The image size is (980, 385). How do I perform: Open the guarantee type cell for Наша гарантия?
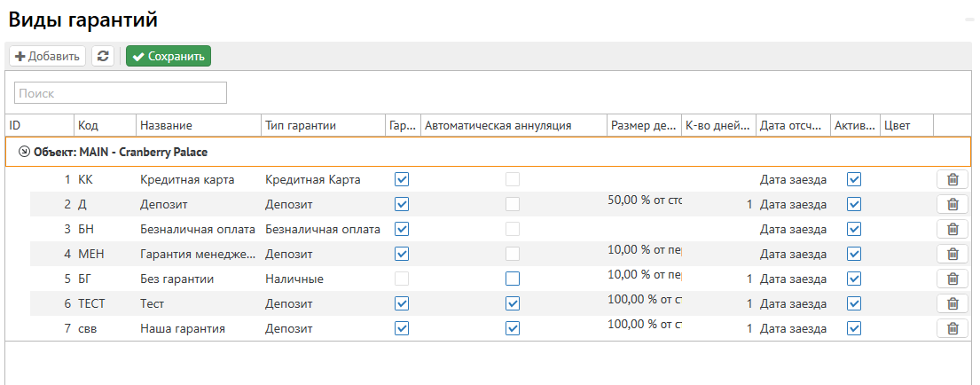tap(323, 328)
